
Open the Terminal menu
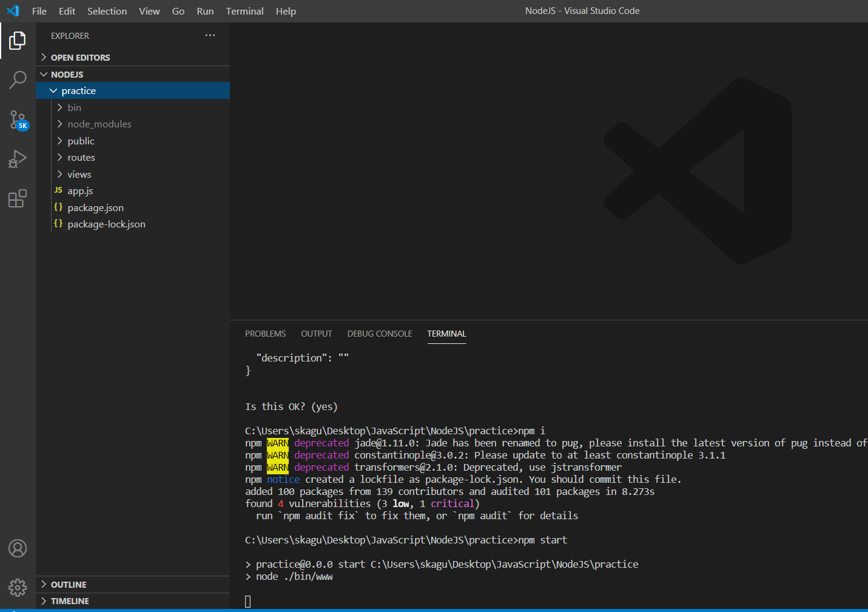click(245, 11)
